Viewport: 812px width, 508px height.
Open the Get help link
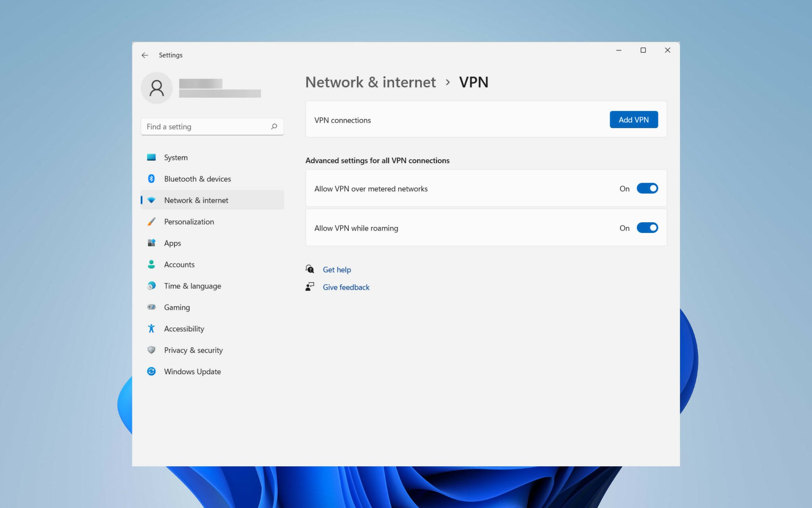click(x=337, y=269)
